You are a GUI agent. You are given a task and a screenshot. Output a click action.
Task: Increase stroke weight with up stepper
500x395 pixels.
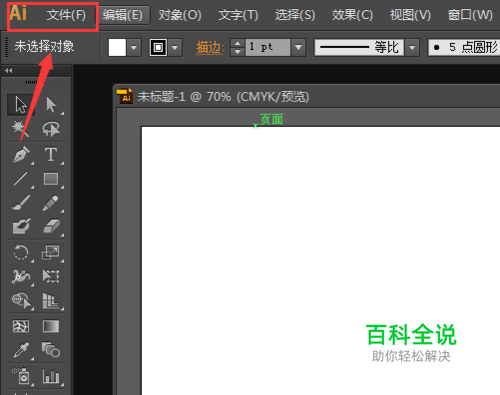pyautogui.click(x=237, y=43)
